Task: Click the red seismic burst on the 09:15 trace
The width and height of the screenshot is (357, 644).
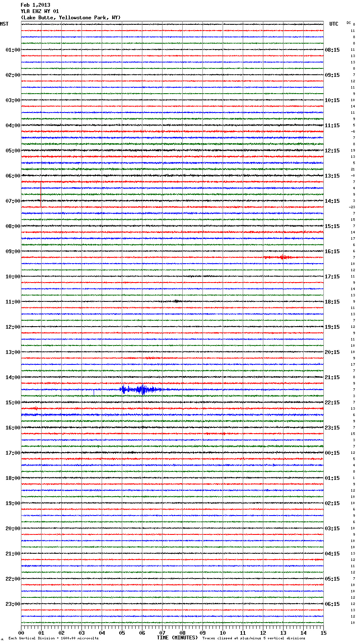Action: point(283,257)
